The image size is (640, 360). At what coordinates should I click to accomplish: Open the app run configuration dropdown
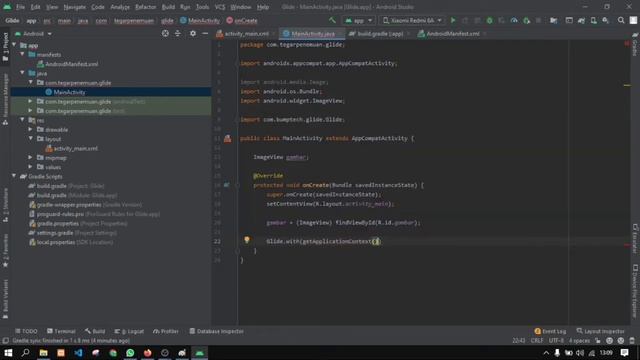tap(358, 20)
